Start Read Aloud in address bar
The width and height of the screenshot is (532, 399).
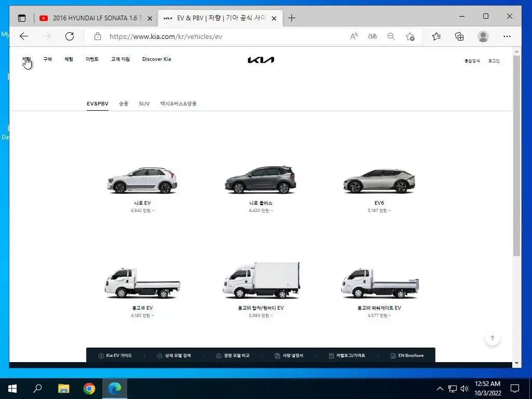tap(354, 36)
